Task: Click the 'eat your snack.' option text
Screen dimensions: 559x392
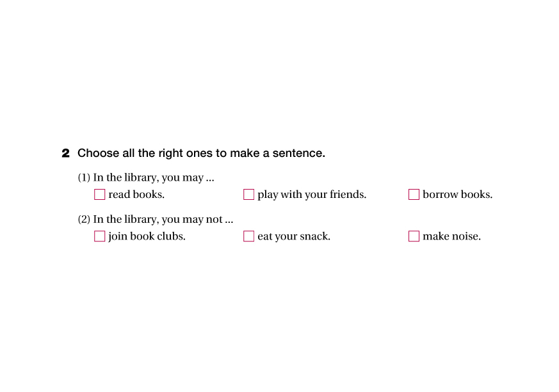Action: (x=294, y=236)
